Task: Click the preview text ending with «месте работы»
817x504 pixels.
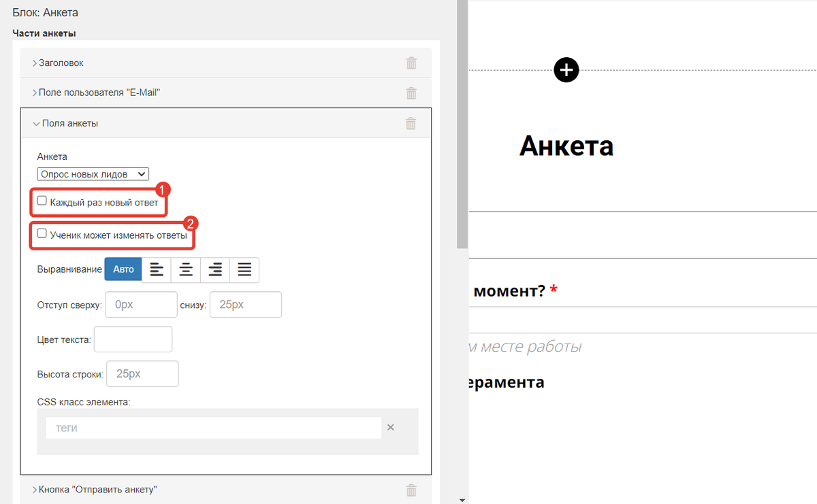Action: tap(525, 347)
